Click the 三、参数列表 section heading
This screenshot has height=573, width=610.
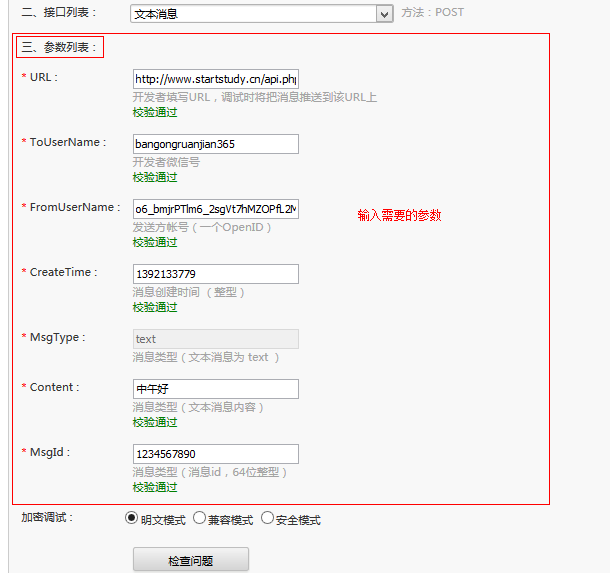coord(59,47)
